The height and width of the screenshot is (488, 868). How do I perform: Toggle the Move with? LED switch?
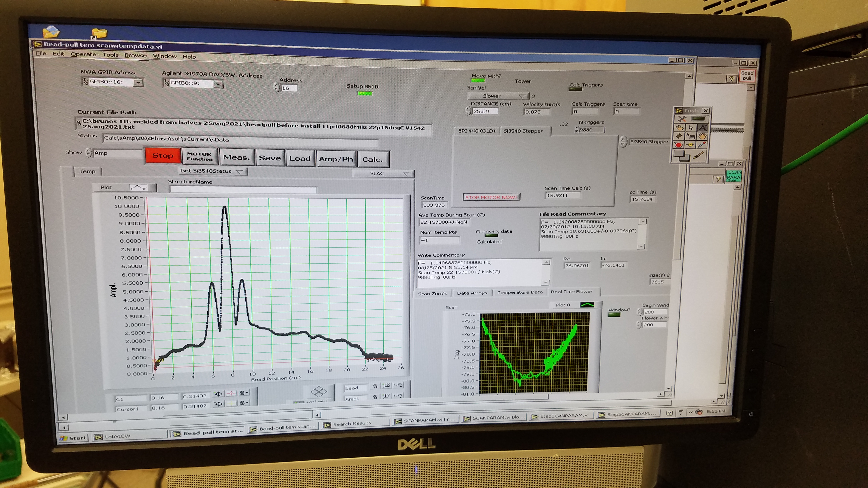pos(478,80)
